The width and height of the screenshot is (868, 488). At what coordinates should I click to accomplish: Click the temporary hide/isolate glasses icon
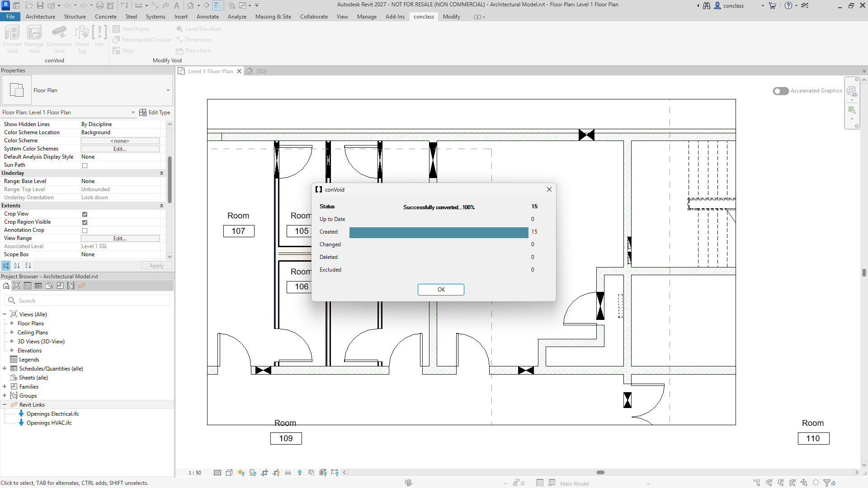(x=288, y=473)
